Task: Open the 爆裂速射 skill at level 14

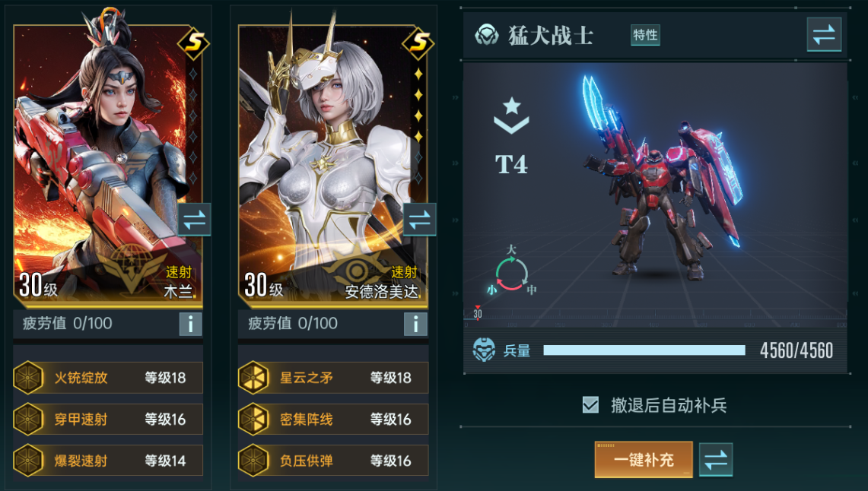Action: pos(109,461)
